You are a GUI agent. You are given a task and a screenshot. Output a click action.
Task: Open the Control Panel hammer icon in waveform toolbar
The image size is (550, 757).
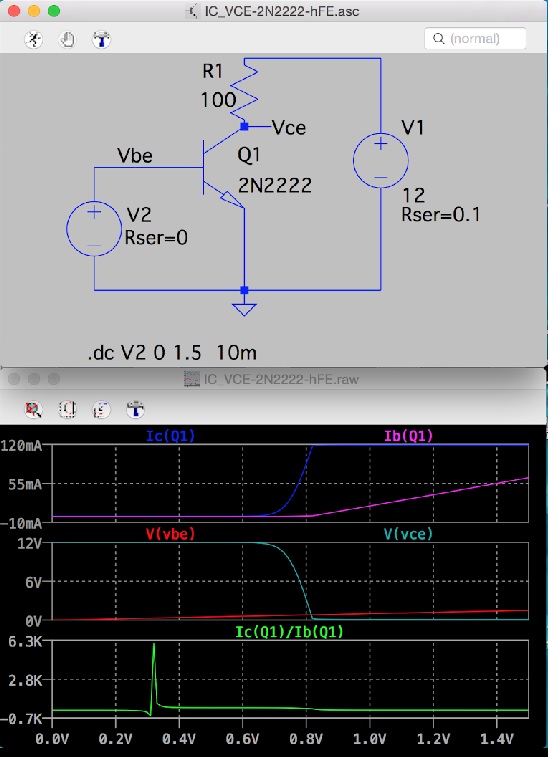click(135, 409)
